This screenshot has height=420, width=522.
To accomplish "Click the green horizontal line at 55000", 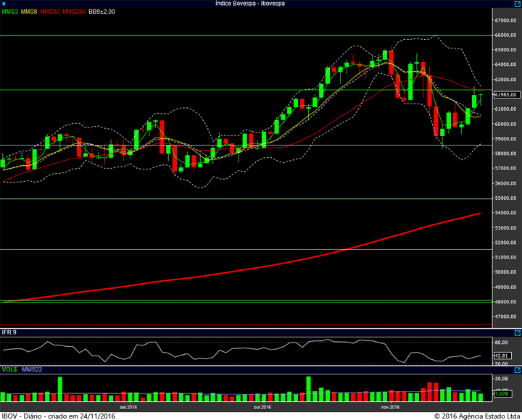I will 246,199.
